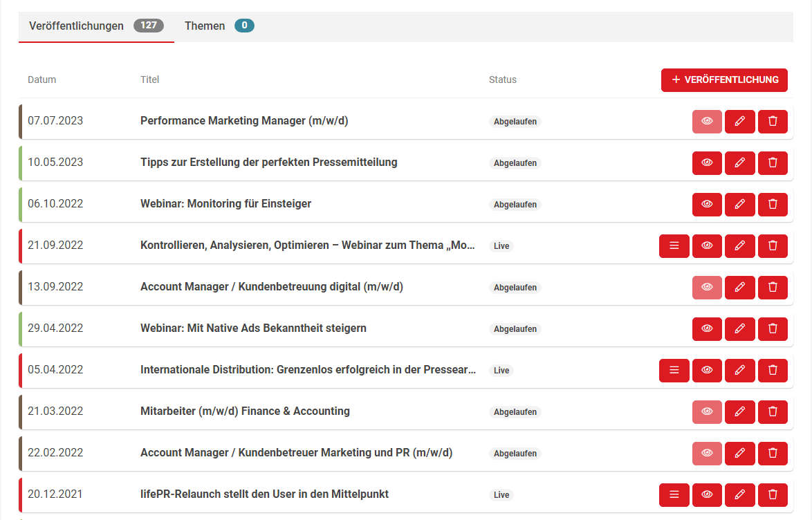Click pencil icon for Webinar: Monitoring für Einsteiger
This screenshot has height=520, width=812.
coord(739,204)
